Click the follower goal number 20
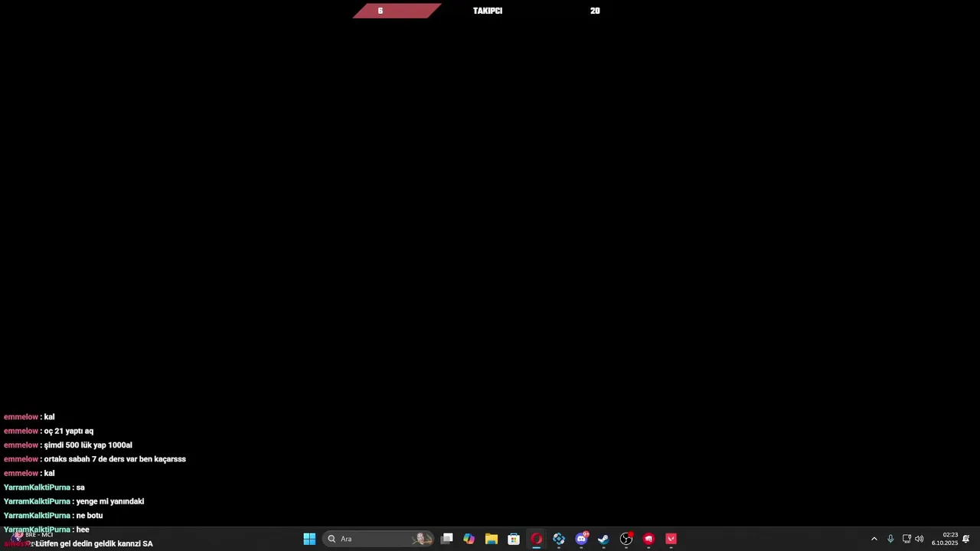The height and width of the screenshot is (551, 980). [595, 11]
